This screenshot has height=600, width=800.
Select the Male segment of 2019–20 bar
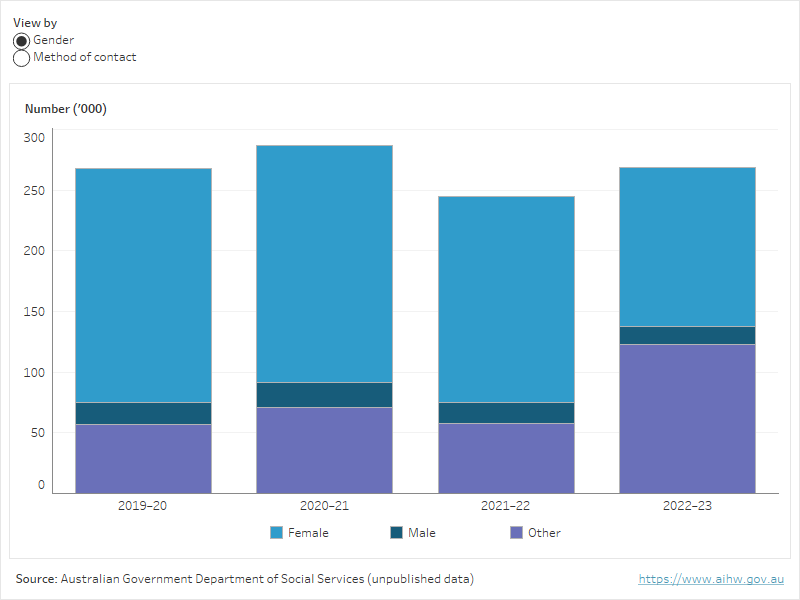click(x=143, y=413)
